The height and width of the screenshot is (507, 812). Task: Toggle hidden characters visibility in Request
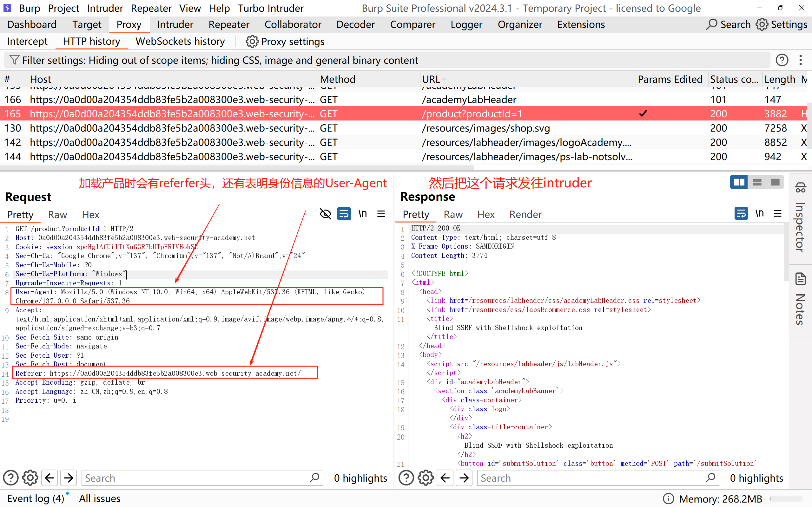click(325, 214)
